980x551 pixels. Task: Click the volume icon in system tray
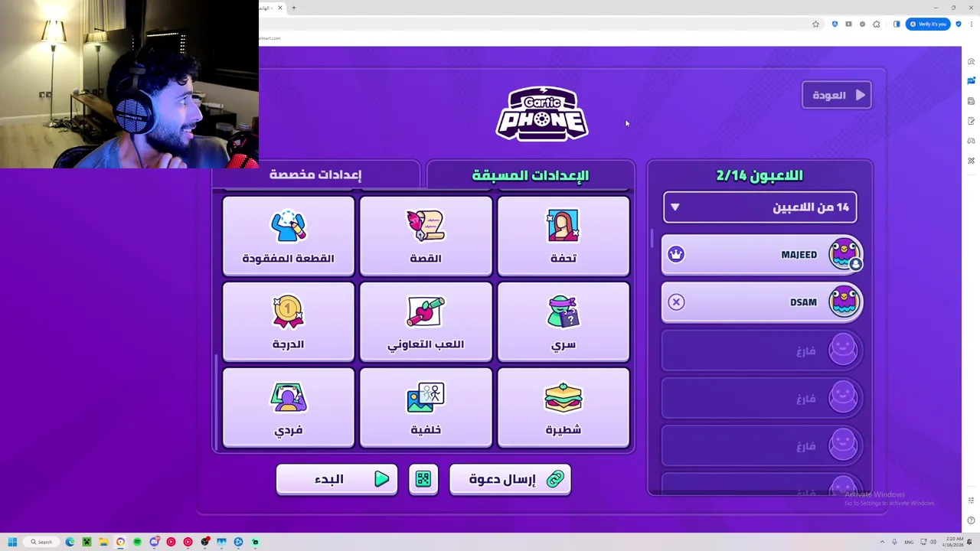pos(933,543)
